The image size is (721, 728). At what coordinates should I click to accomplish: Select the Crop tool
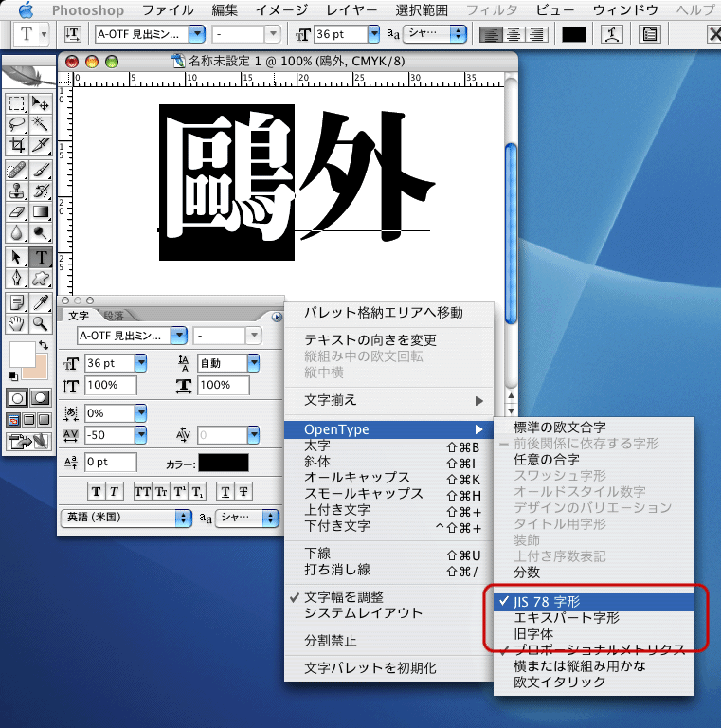pos(17,145)
